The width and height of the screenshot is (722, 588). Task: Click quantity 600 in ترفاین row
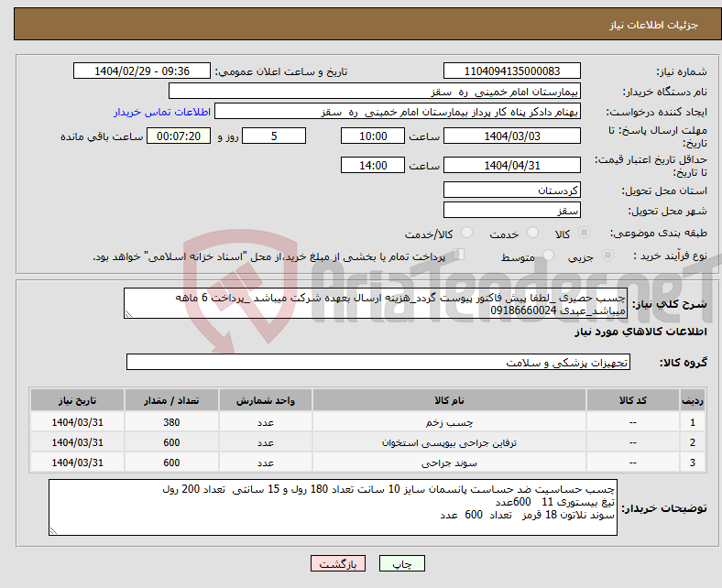tap(171, 442)
